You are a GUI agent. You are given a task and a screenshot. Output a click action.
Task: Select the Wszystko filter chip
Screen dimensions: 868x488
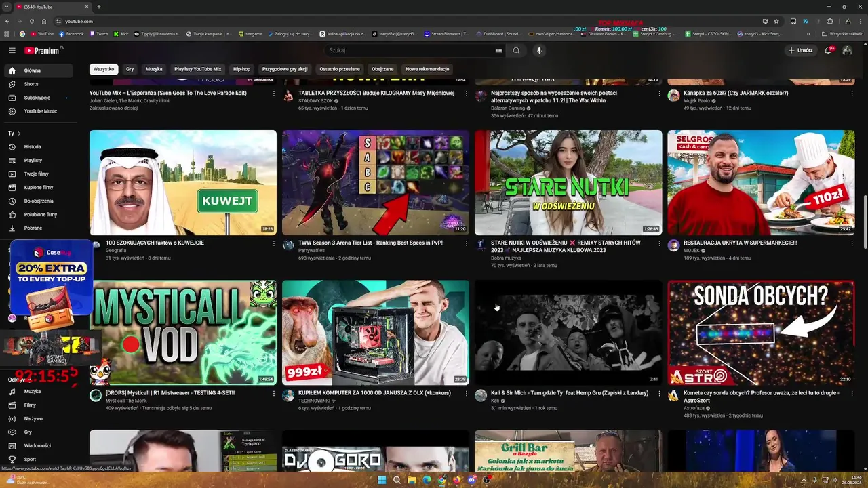click(104, 69)
